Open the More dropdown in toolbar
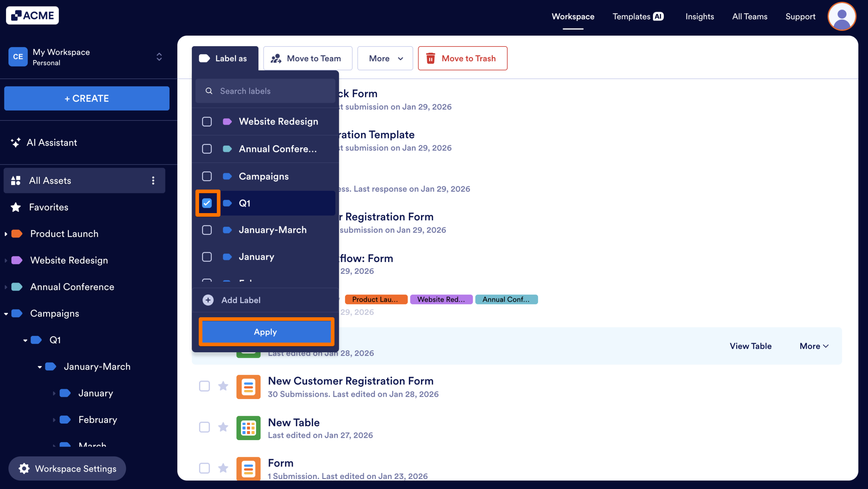Viewport: 868px width, 489px height. click(385, 58)
